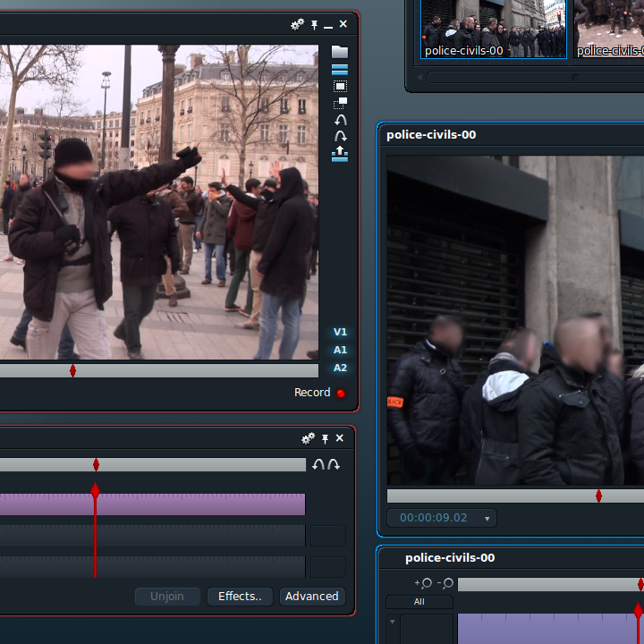
Task: Expand the track arrow below All
Action: [393, 622]
